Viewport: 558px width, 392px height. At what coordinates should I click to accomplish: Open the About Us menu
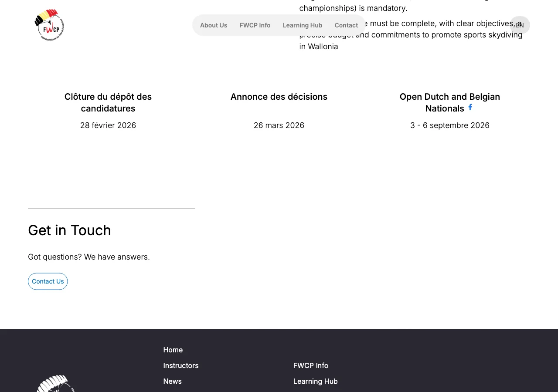(x=214, y=25)
